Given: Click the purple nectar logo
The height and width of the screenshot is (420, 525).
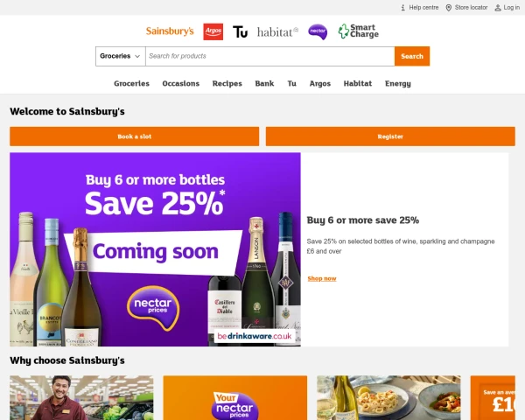Looking at the screenshot, I should 318,31.
